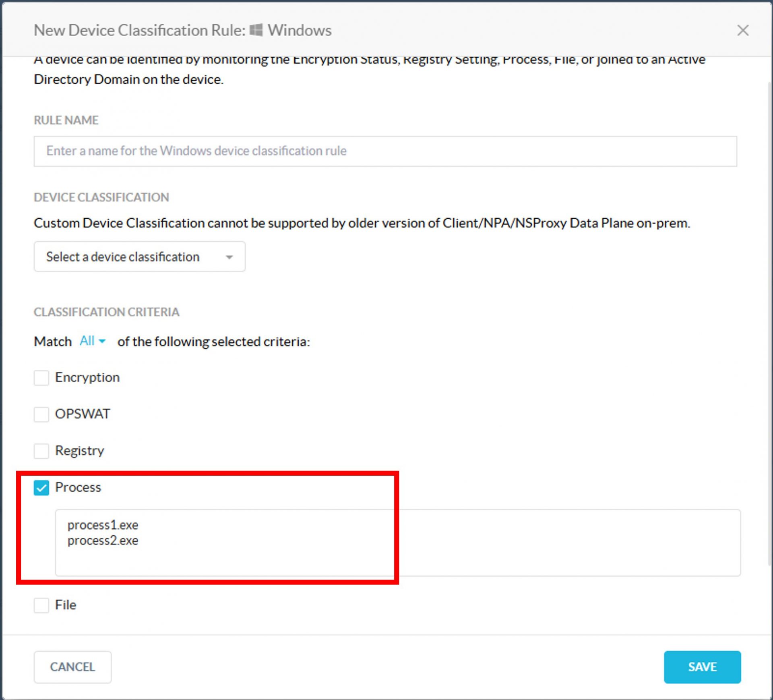The width and height of the screenshot is (773, 700).
Task: Click the OPSWAT label text
Action: 82,414
